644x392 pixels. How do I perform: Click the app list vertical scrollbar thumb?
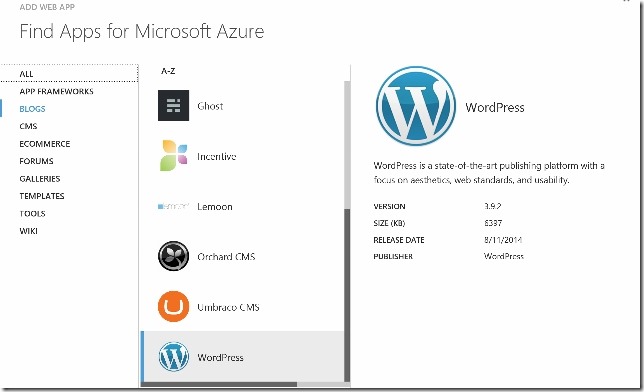point(347,295)
